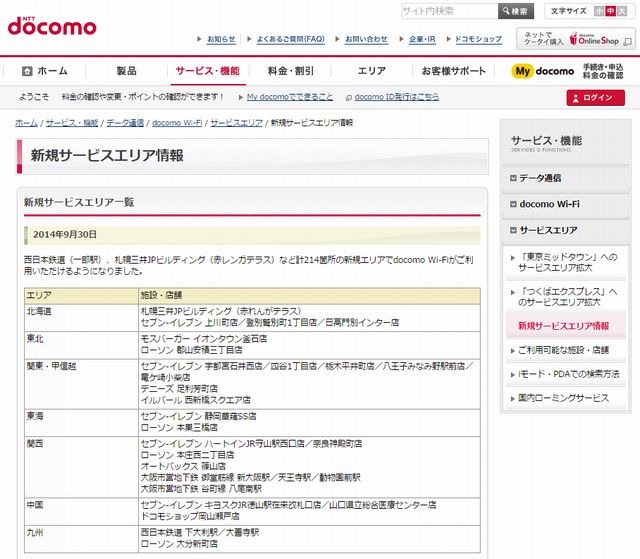Open ご利用可能な施設・店舗 sidebar link

(x=563, y=350)
